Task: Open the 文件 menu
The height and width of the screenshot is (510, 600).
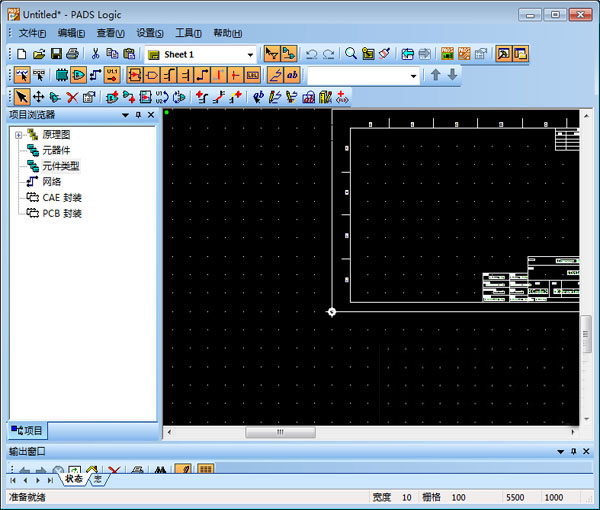Action: 33,33
